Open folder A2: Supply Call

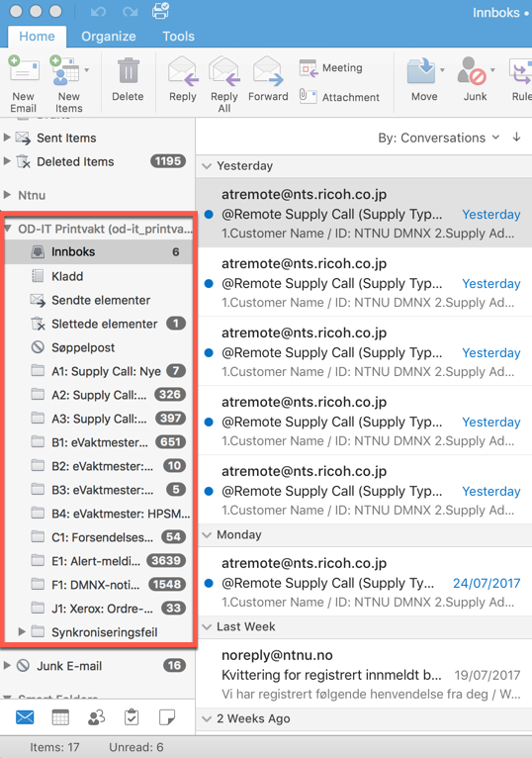[99, 395]
